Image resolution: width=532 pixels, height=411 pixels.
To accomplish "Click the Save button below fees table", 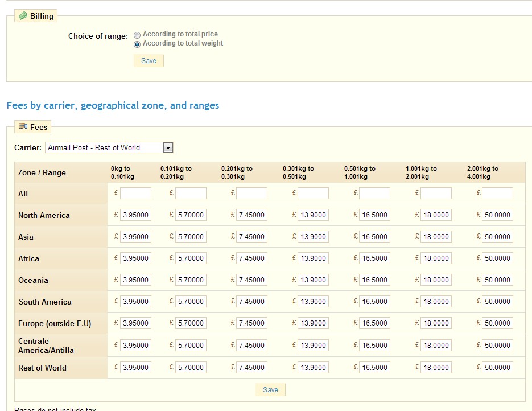I will pos(270,390).
